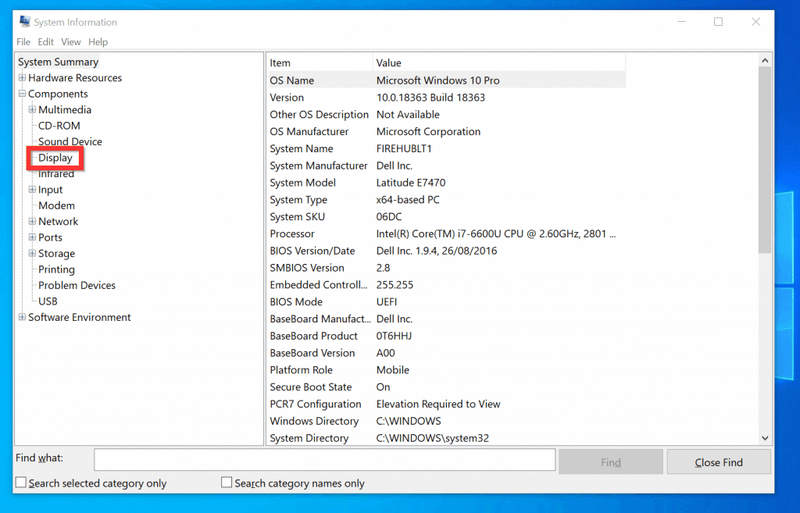
Task: Select the Other OS Description row
Action: click(446, 114)
